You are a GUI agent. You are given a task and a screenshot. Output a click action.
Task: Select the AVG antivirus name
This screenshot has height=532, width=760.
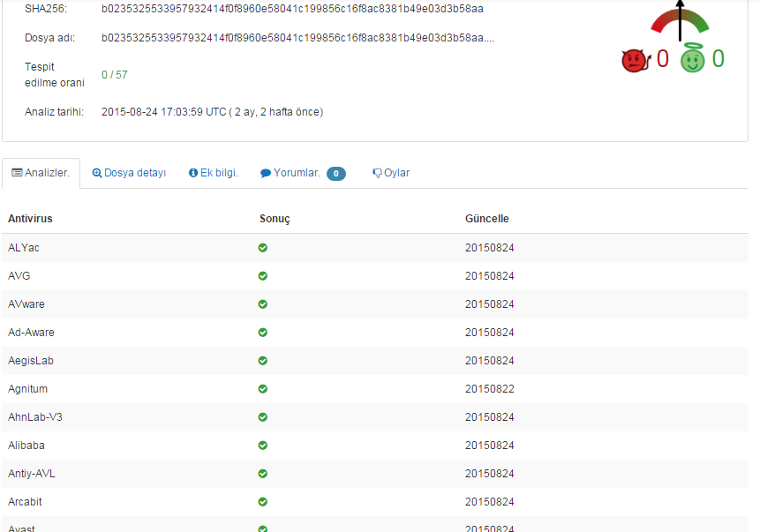(x=19, y=275)
